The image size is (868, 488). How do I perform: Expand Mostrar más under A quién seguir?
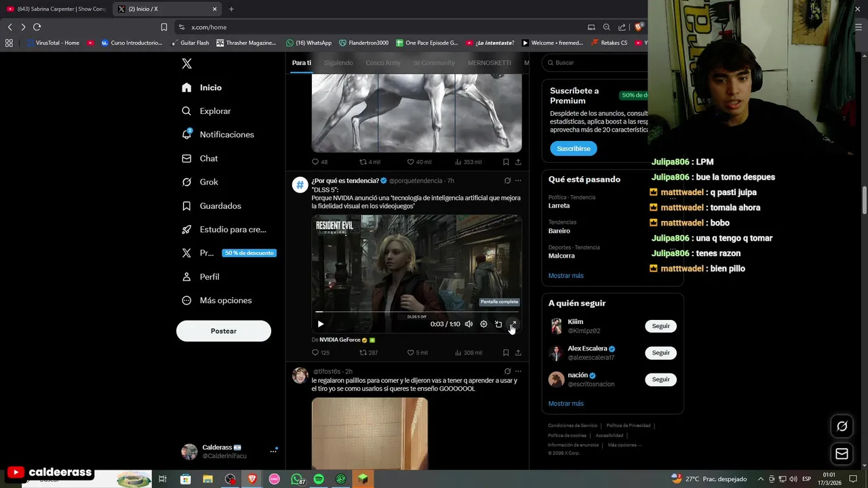pyautogui.click(x=566, y=404)
